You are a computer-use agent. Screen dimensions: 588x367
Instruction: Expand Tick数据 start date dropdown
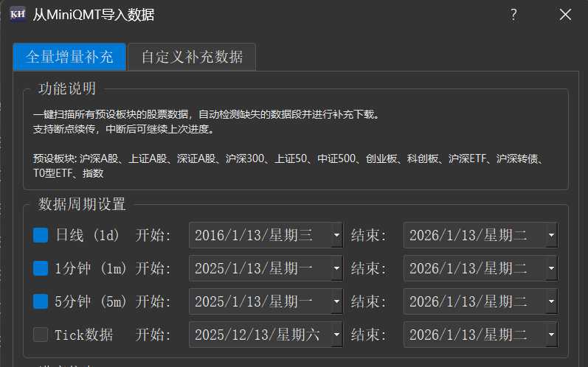(x=336, y=335)
